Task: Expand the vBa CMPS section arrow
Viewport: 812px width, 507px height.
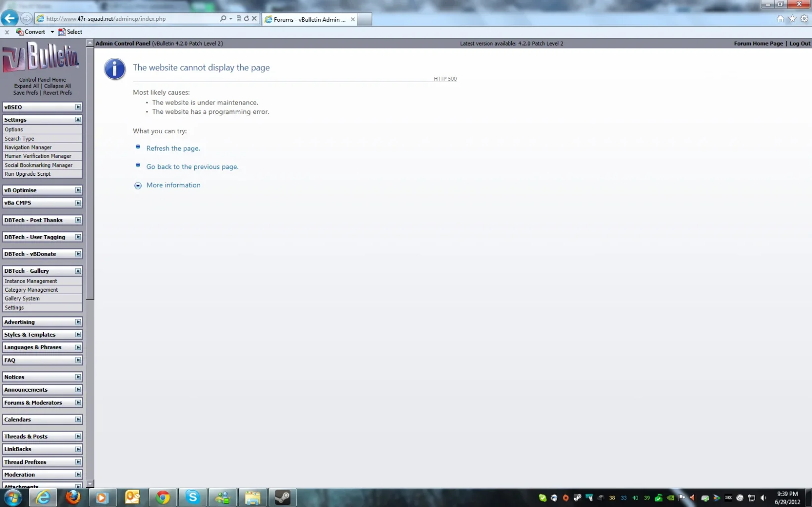Action: coord(78,203)
